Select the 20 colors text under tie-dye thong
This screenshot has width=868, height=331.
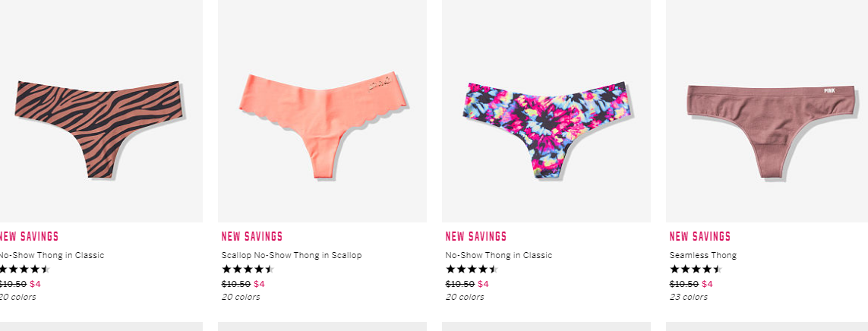click(465, 297)
